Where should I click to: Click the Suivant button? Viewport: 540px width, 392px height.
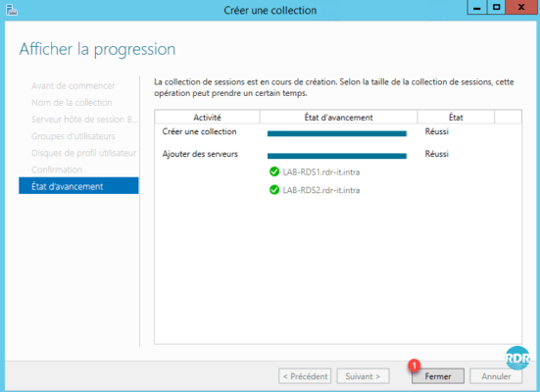coord(363,376)
